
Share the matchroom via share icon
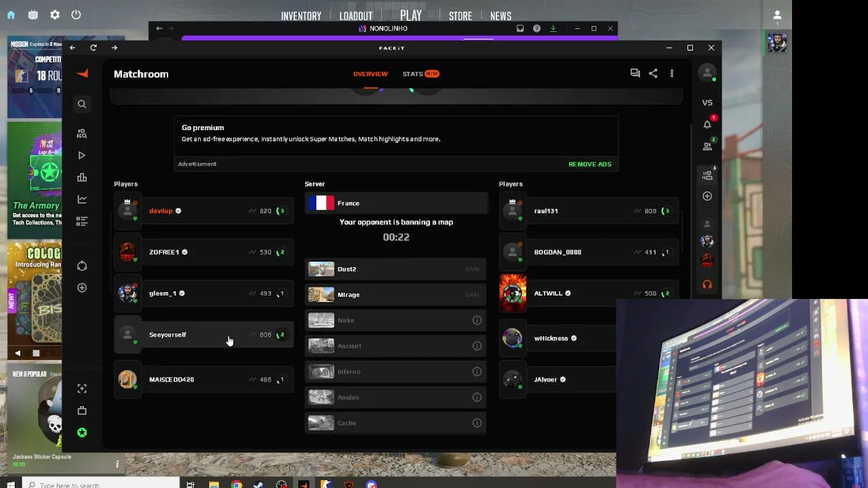pyautogui.click(x=653, y=73)
